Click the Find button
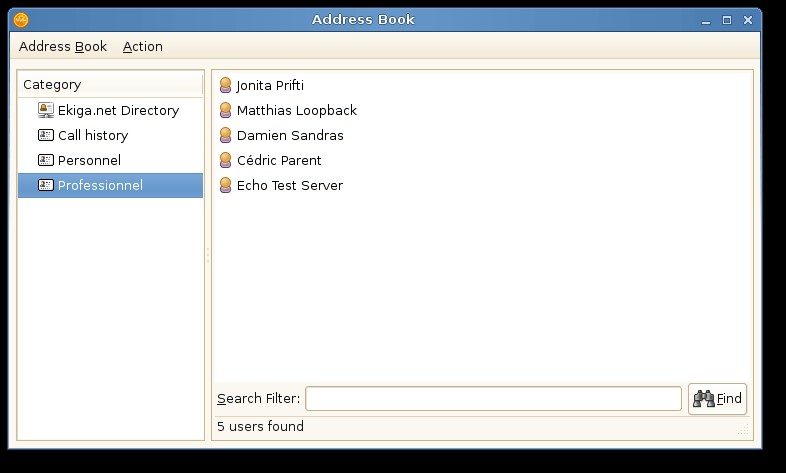 (x=717, y=399)
